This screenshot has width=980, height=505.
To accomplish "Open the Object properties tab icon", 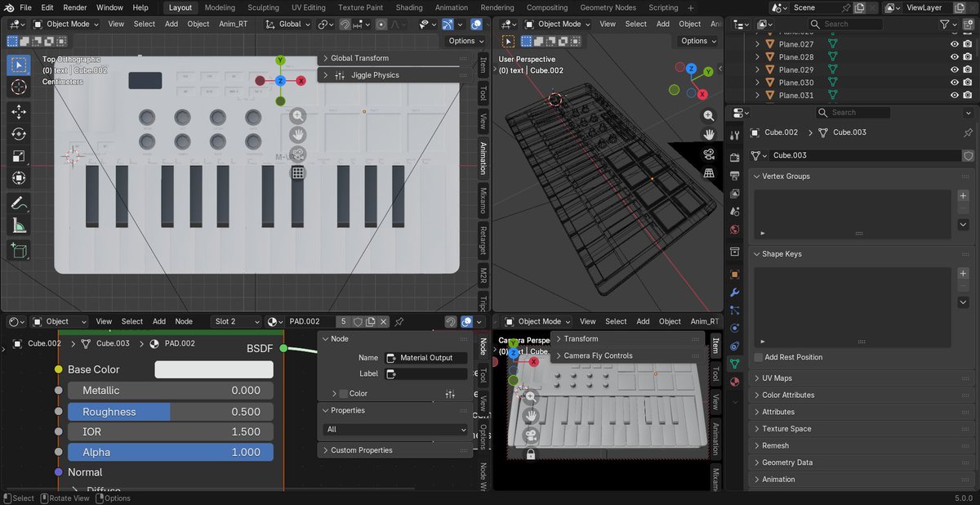I will (734, 275).
